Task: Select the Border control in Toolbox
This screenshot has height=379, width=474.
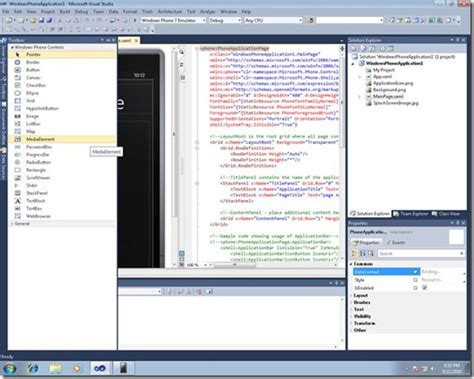Action: 62,62
